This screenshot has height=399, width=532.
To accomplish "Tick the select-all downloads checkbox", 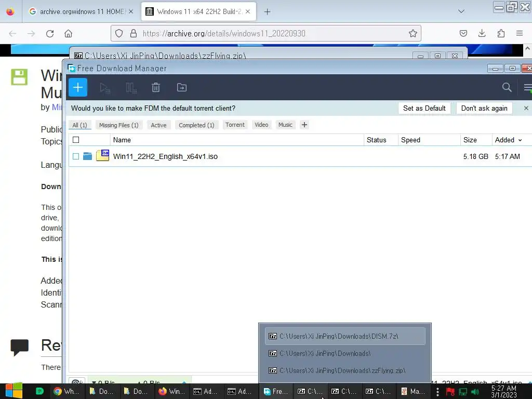I will 76,140.
